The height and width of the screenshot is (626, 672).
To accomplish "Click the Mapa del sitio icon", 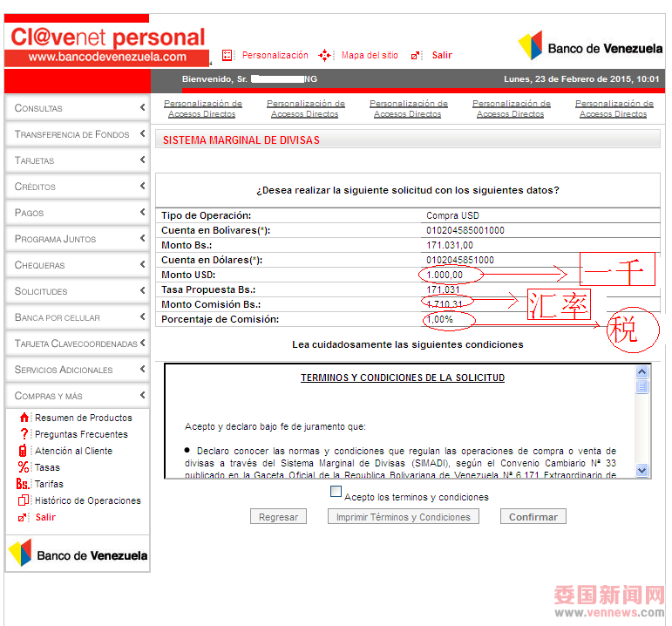I will [x=324, y=55].
